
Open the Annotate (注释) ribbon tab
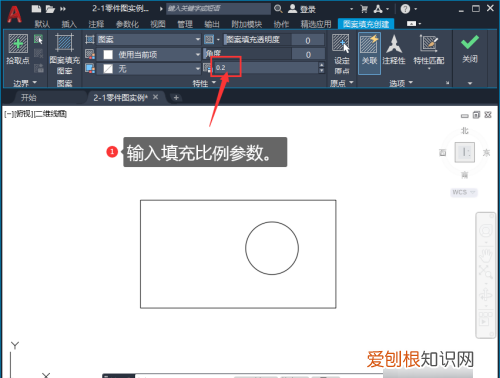click(x=96, y=24)
